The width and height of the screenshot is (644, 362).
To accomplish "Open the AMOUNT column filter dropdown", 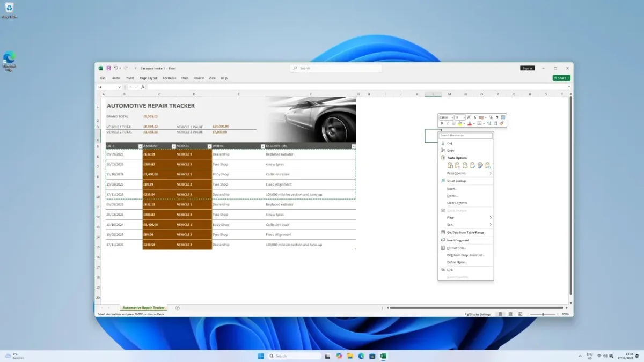I will [x=173, y=146].
